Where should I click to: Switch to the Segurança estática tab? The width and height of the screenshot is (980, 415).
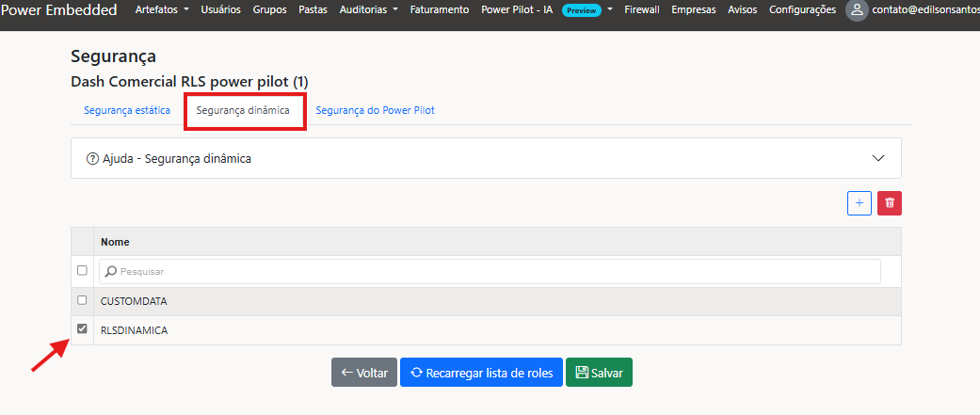pyautogui.click(x=127, y=110)
